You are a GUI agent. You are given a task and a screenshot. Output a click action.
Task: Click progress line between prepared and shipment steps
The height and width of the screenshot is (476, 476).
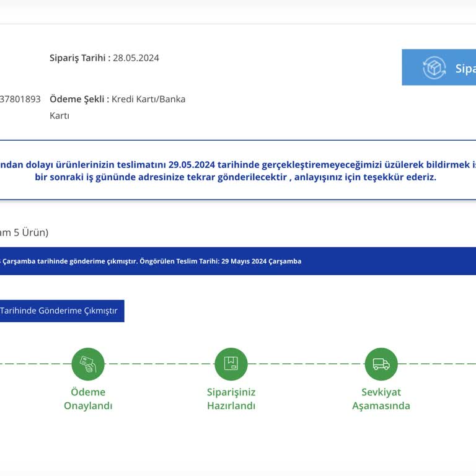coord(306,364)
